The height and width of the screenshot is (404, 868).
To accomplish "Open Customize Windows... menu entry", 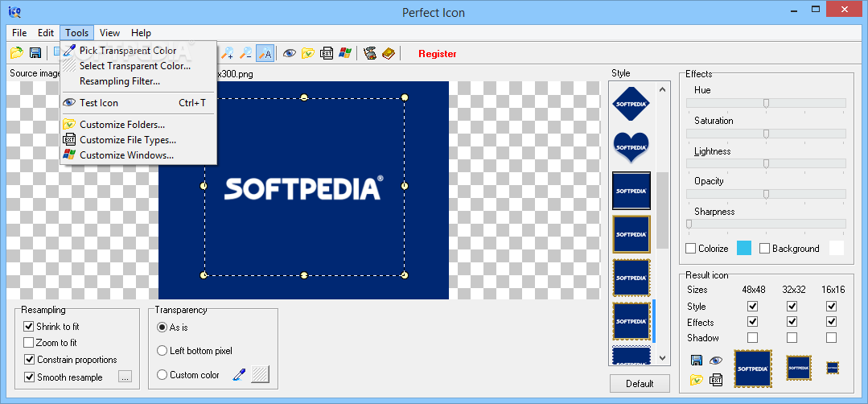I will (139, 155).
